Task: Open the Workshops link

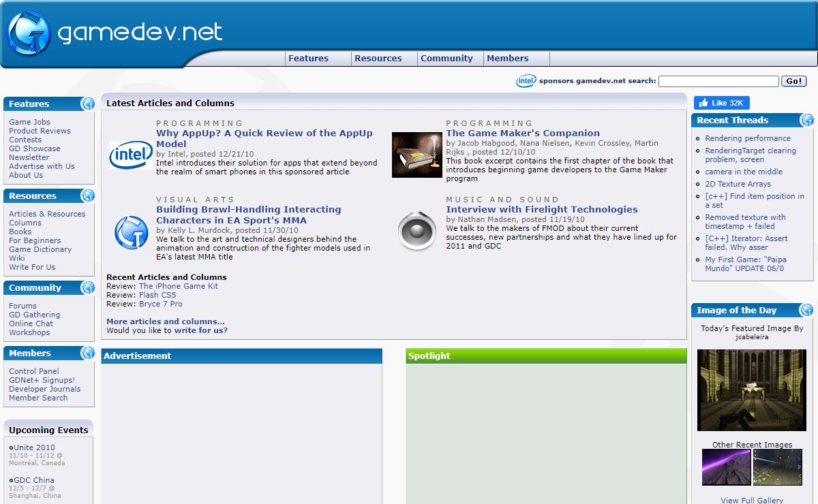Action: click(x=29, y=332)
